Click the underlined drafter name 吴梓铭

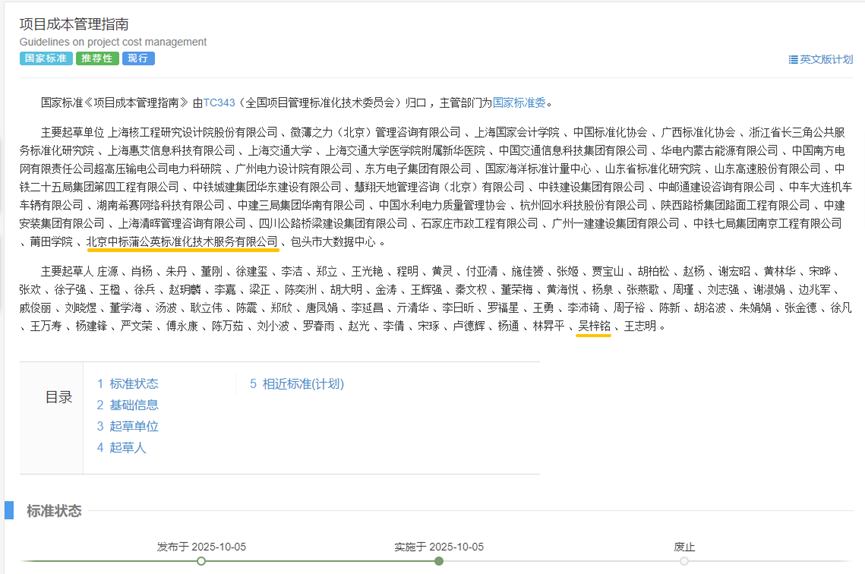[x=594, y=327]
